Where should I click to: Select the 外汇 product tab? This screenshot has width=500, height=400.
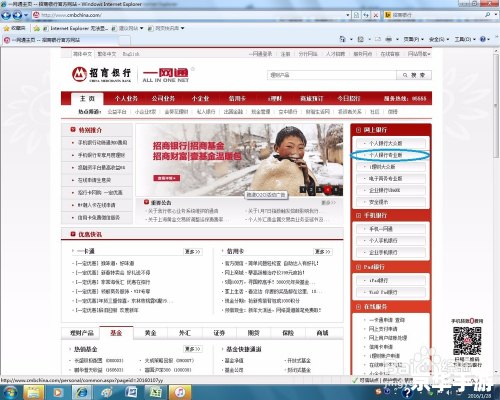point(185,333)
